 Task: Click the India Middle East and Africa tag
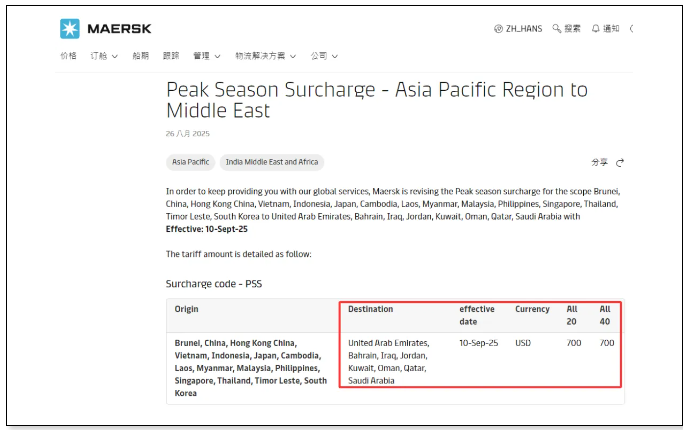point(272,162)
